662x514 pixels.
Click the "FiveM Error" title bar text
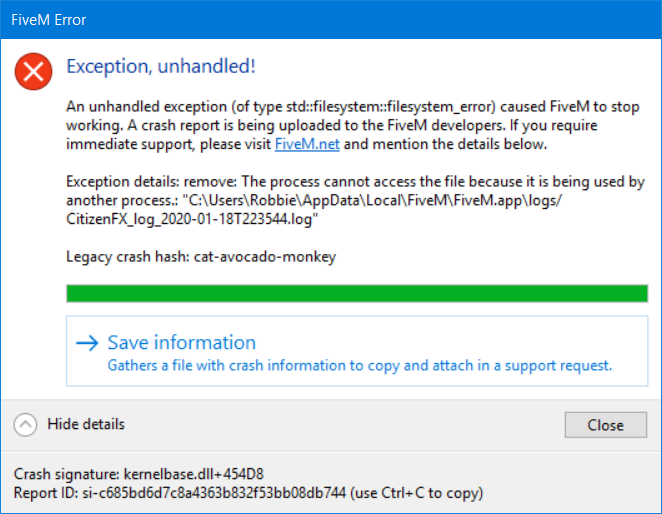pyautogui.click(x=50, y=19)
